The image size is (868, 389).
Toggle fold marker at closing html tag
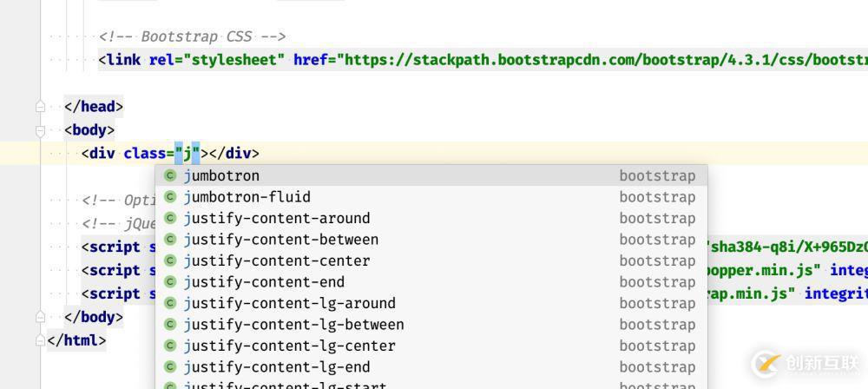coord(40,340)
